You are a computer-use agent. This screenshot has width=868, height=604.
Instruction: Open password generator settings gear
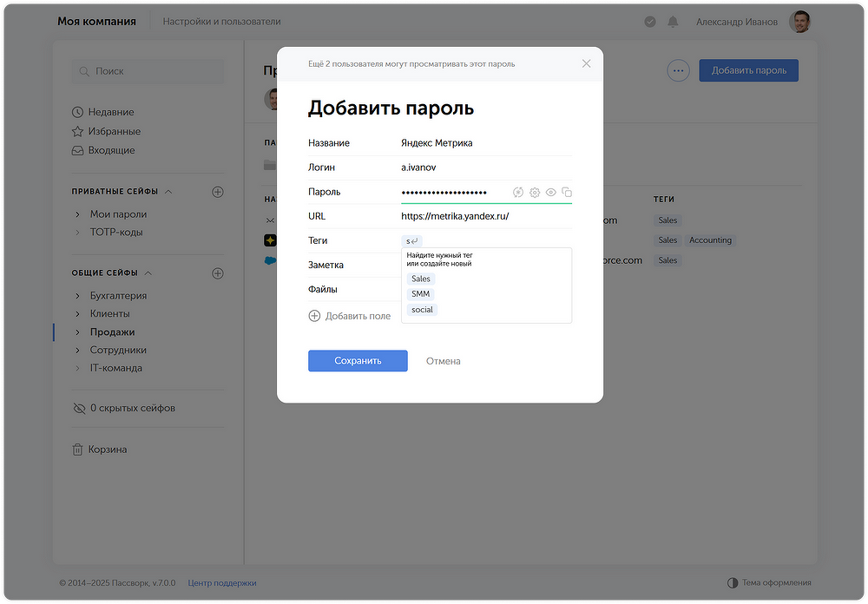(534, 192)
